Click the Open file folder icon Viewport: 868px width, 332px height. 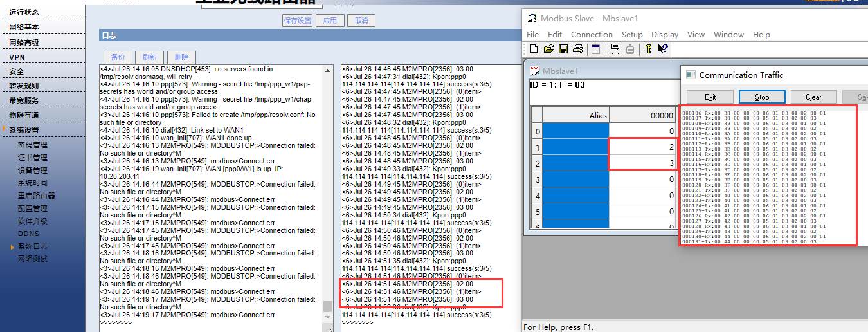pyautogui.click(x=548, y=50)
